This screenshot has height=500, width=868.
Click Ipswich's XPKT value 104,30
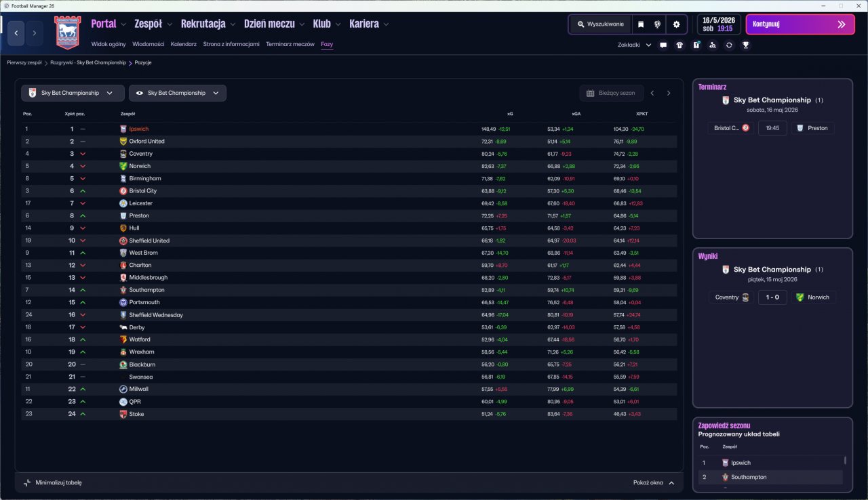[620, 129]
